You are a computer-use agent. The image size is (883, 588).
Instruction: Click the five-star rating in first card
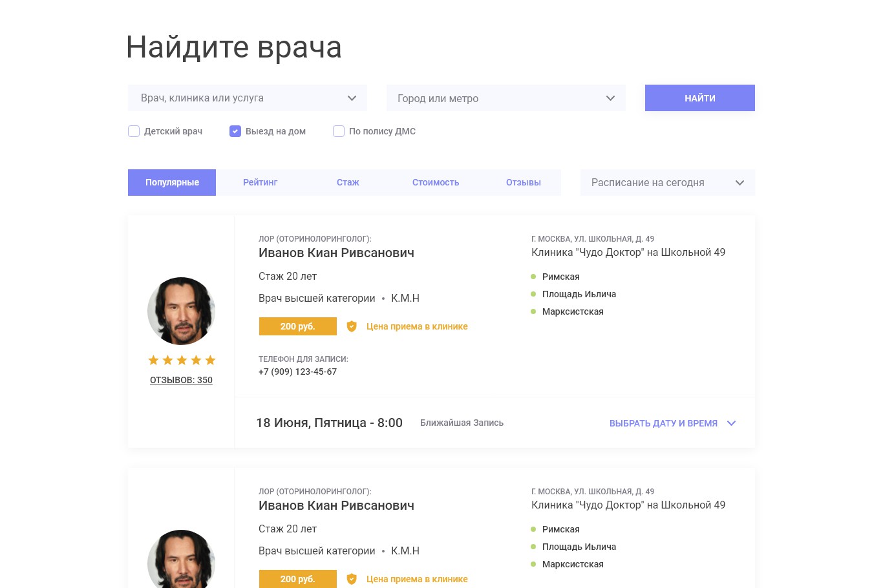pyautogui.click(x=182, y=360)
